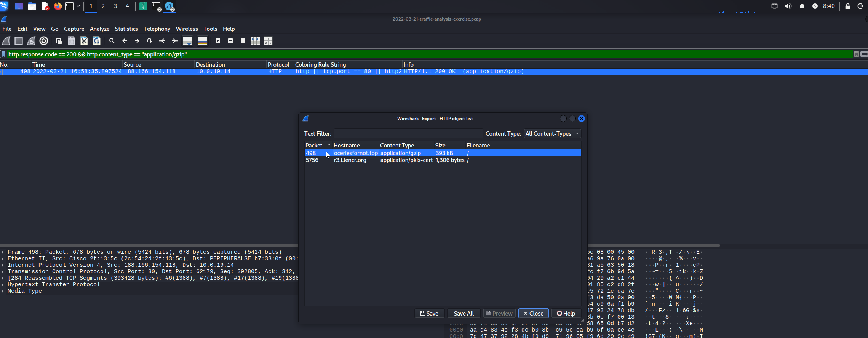Reset text to normal size
The height and width of the screenshot is (338, 868).
pos(243,41)
